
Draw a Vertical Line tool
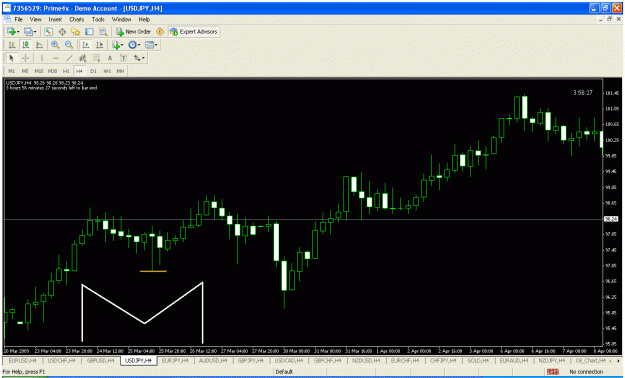tap(42, 58)
